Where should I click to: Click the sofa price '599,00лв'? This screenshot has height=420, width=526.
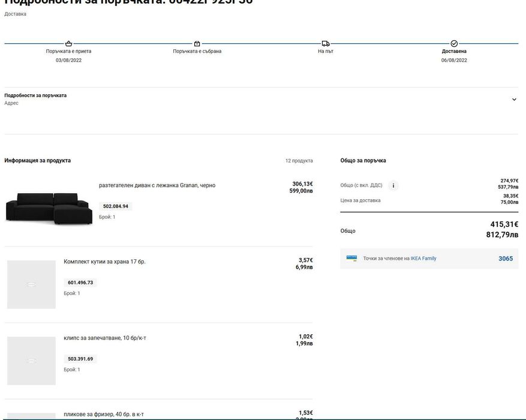(301, 191)
